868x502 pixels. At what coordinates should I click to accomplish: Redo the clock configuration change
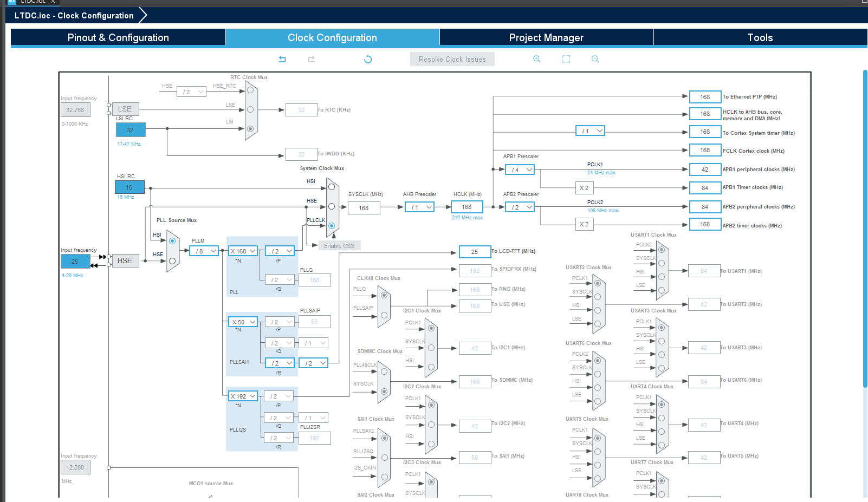pyautogui.click(x=311, y=59)
